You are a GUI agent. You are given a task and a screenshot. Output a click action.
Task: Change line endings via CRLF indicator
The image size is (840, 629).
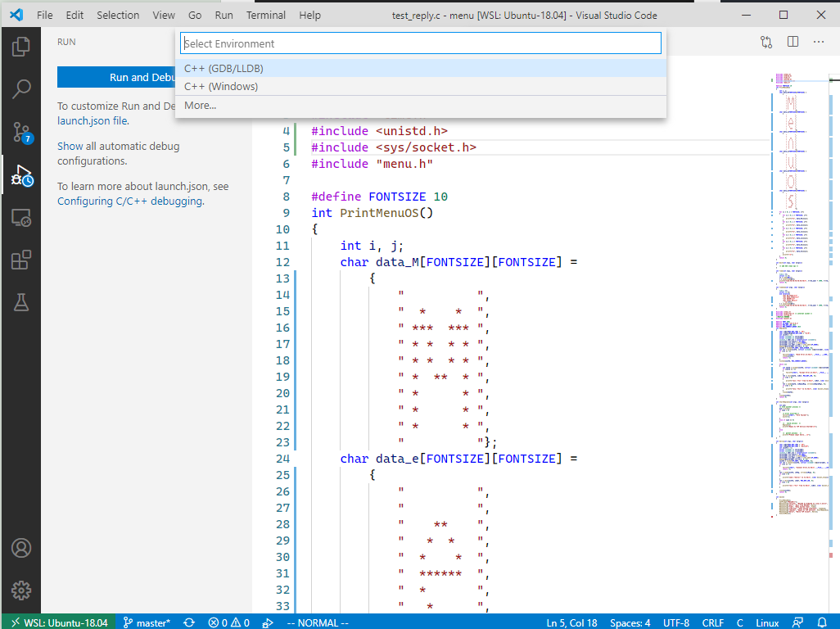click(x=712, y=622)
